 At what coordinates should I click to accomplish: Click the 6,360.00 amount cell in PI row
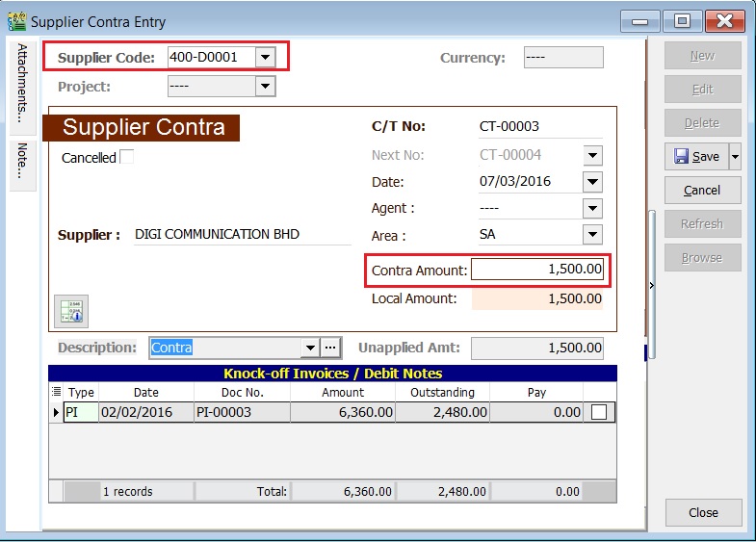pos(343,412)
